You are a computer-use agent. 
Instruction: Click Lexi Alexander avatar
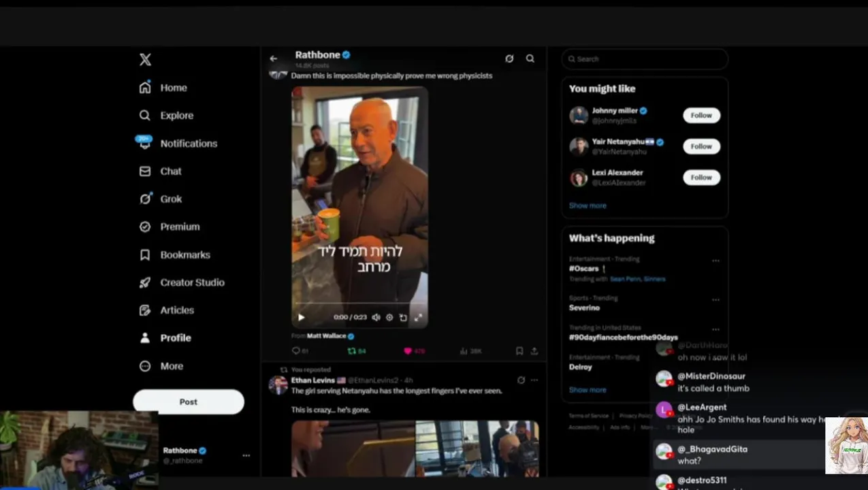(x=579, y=178)
